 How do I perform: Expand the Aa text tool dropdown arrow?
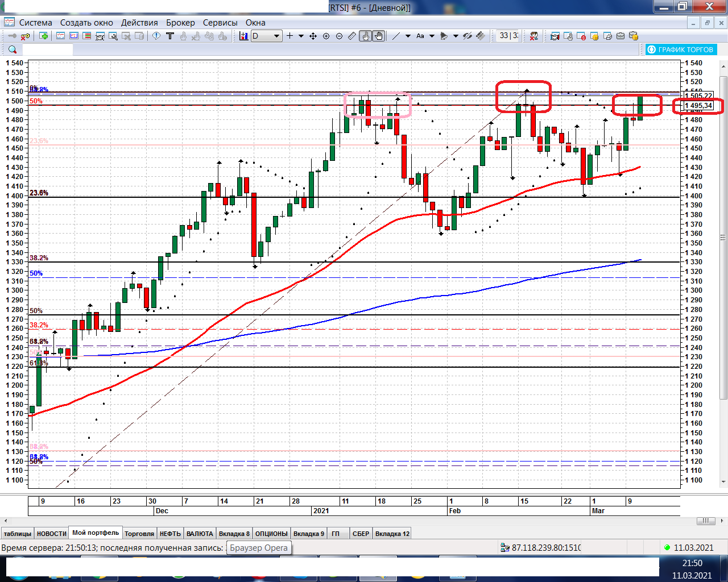tap(432, 36)
